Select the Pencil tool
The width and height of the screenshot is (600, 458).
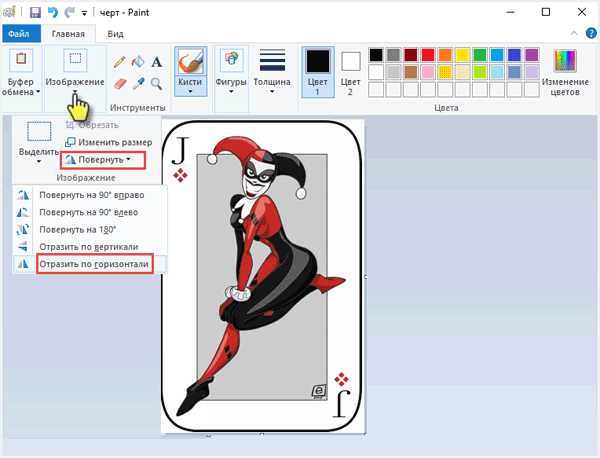click(119, 62)
